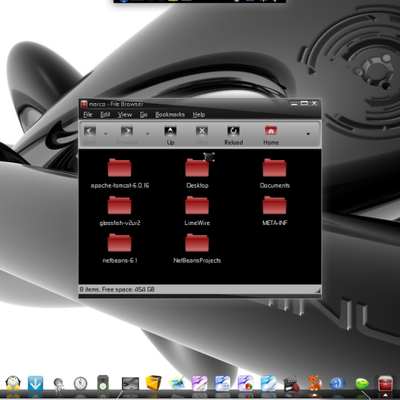This screenshot has height=400, width=400.
Task: Open the View menu
Action: [125, 115]
